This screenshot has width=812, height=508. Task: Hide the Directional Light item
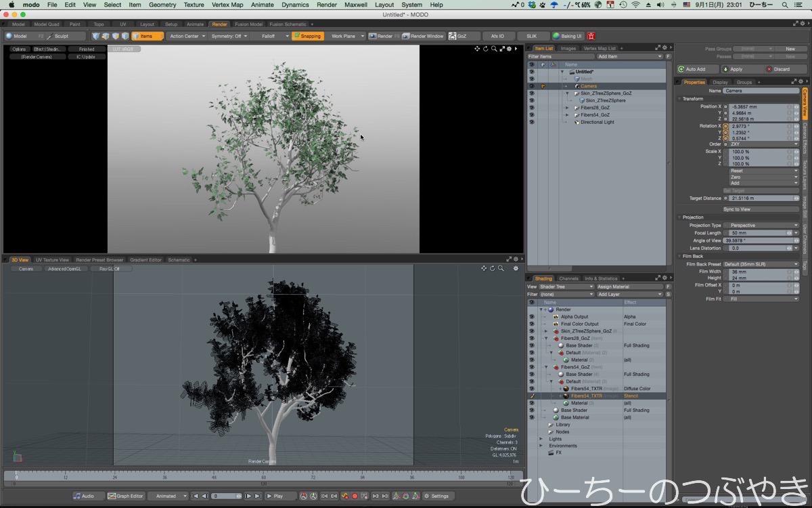pos(531,123)
